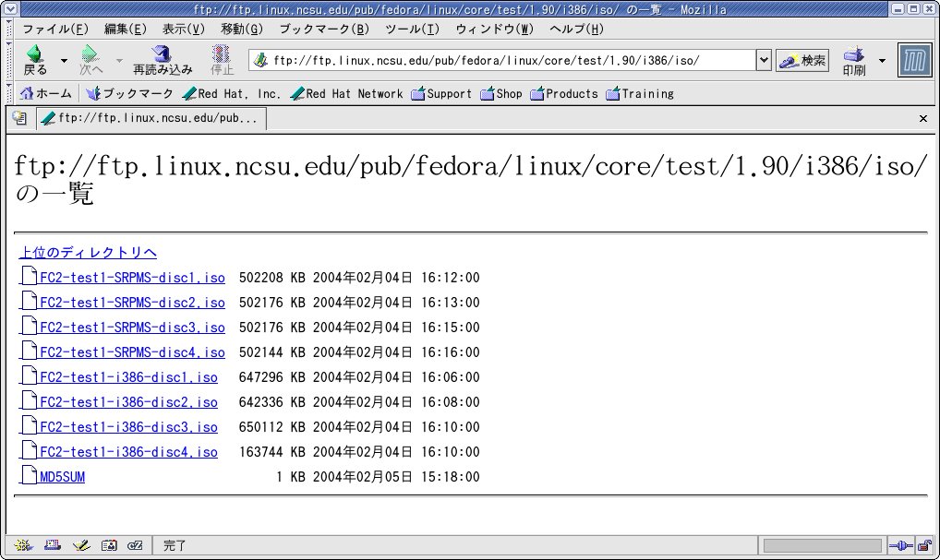Screen dimensions: 940x560
Task: Toggle the online/offline connection icon
Action: tap(898, 545)
